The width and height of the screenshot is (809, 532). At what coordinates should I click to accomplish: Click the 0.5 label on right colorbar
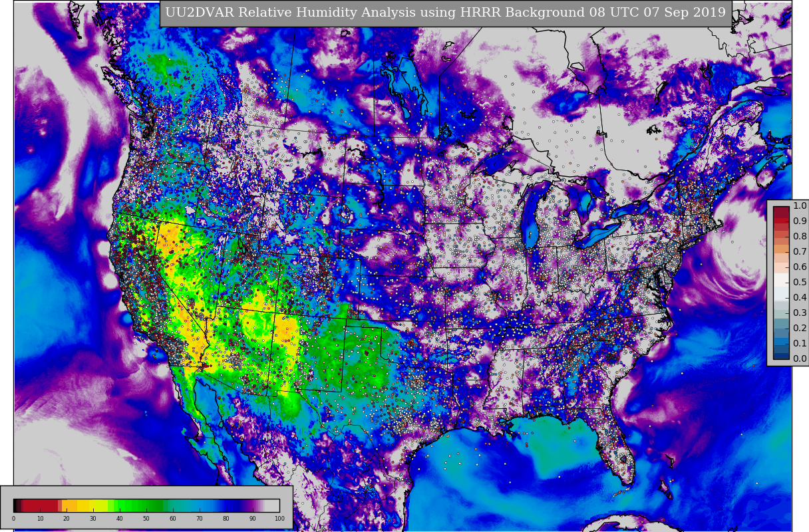[799, 282]
